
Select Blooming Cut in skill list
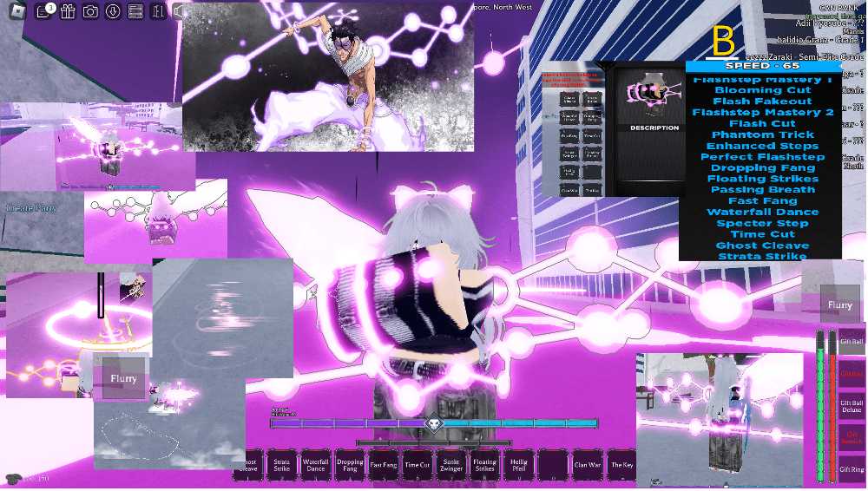click(763, 90)
